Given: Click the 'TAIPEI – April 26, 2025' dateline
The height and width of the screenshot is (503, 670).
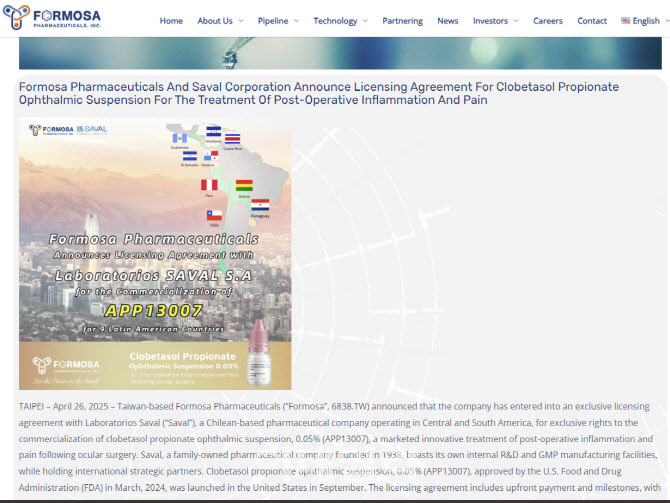Looking at the screenshot, I should [x=62, y=406].
